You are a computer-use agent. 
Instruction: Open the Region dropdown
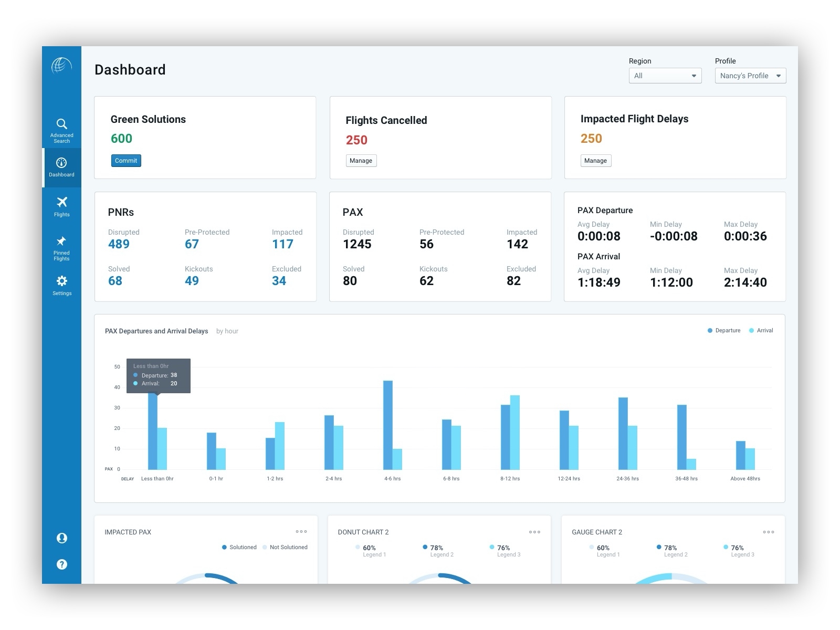(665, 76)
